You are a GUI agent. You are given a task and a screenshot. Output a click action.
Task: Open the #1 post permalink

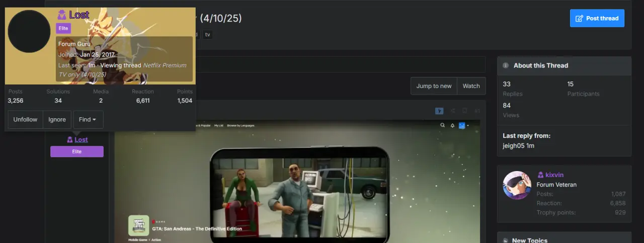[477, 111]
